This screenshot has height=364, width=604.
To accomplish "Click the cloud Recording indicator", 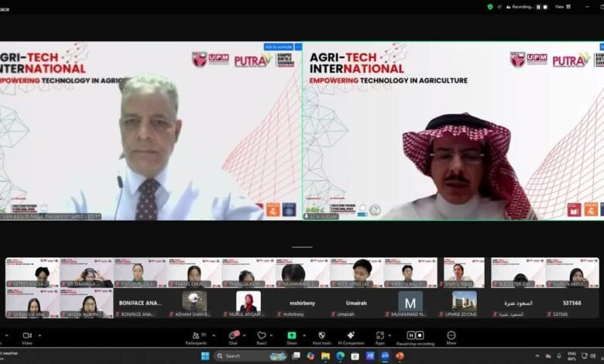I will (520, 7).
